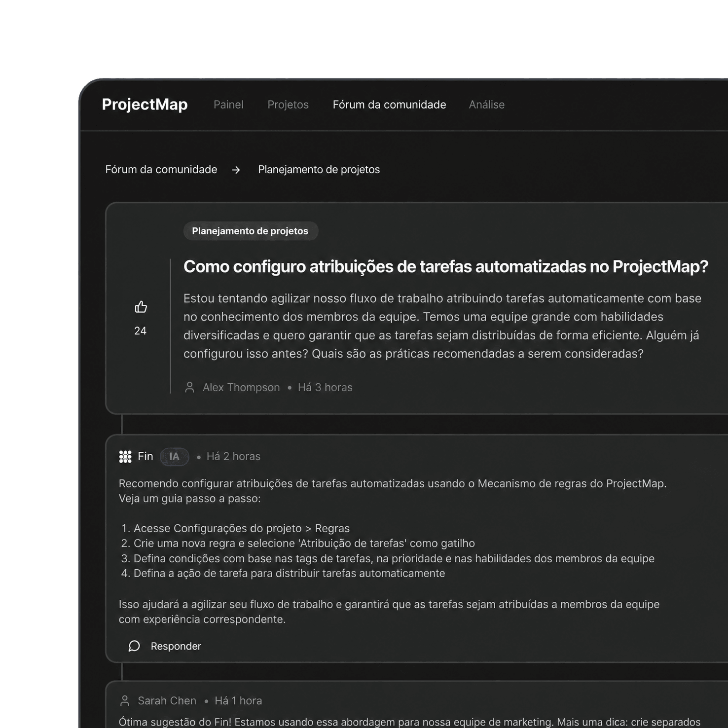Open Planejamento de projetos breadcrumb link

click(319, 170)
